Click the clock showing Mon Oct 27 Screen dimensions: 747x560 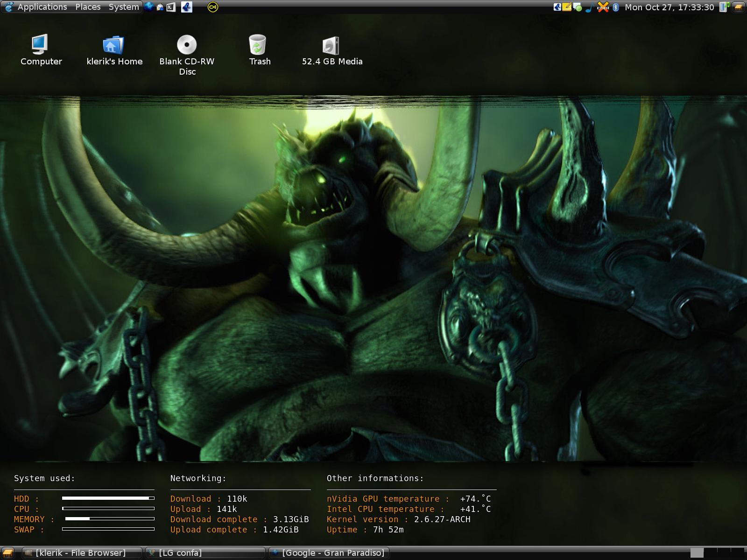[669, 7]
